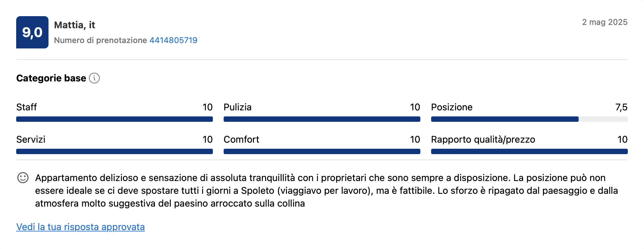Click the Comfort rating bar

coord(322,151)
